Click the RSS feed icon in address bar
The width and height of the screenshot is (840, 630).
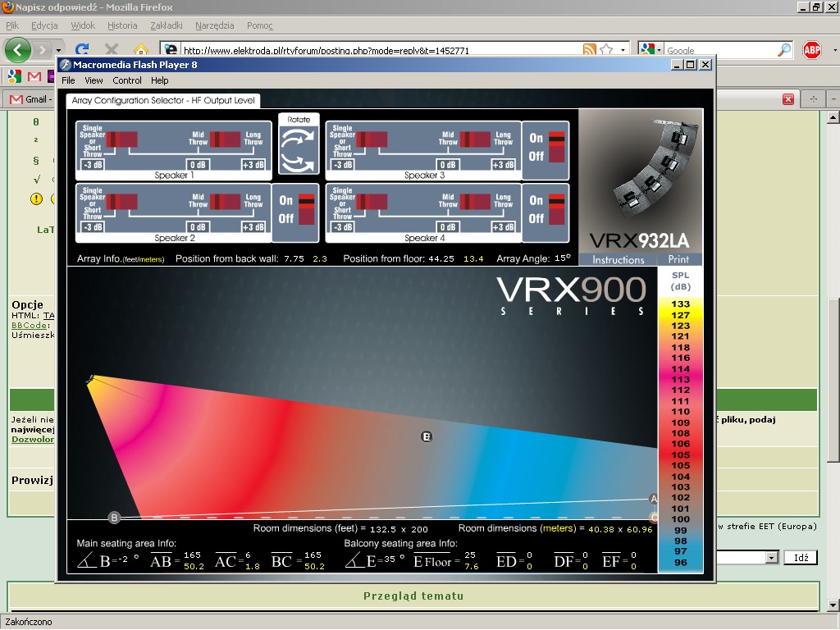589,50
